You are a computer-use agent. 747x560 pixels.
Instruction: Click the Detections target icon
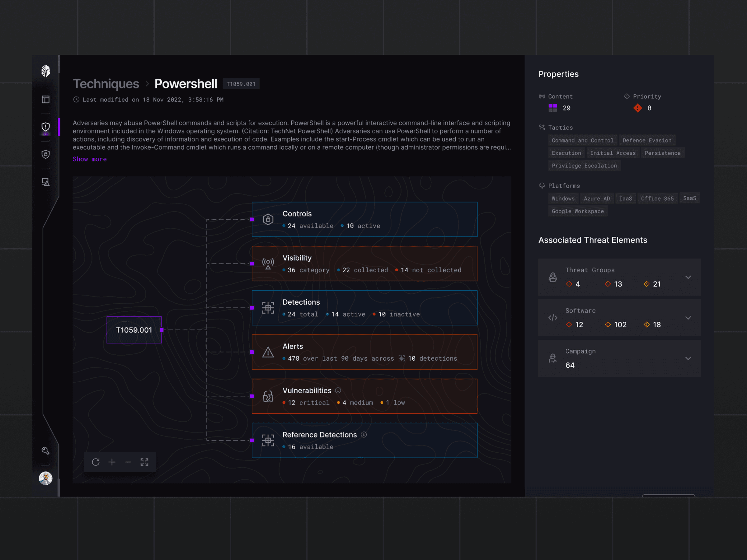[268, 308]
